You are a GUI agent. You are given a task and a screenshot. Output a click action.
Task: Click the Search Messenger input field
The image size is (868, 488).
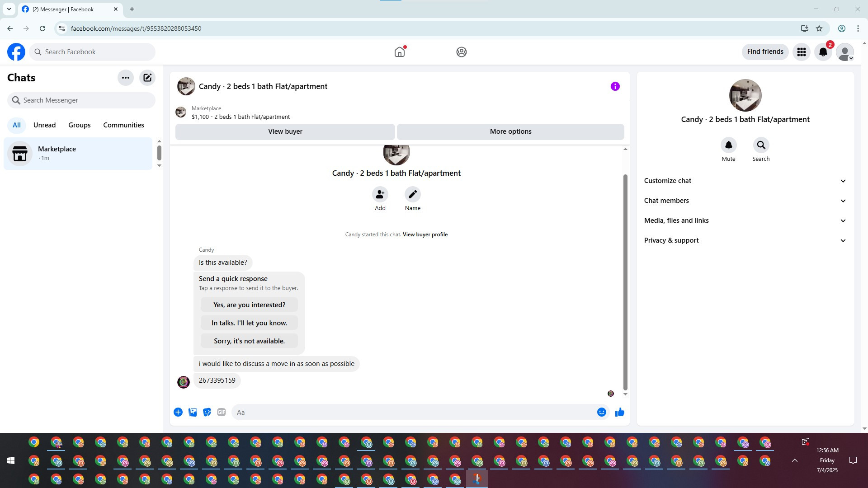[x=81, y=100]
